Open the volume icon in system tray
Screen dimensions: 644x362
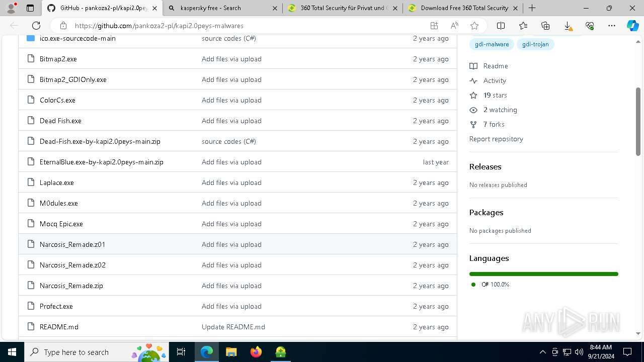pyautogui.click(x=579, y=352)
